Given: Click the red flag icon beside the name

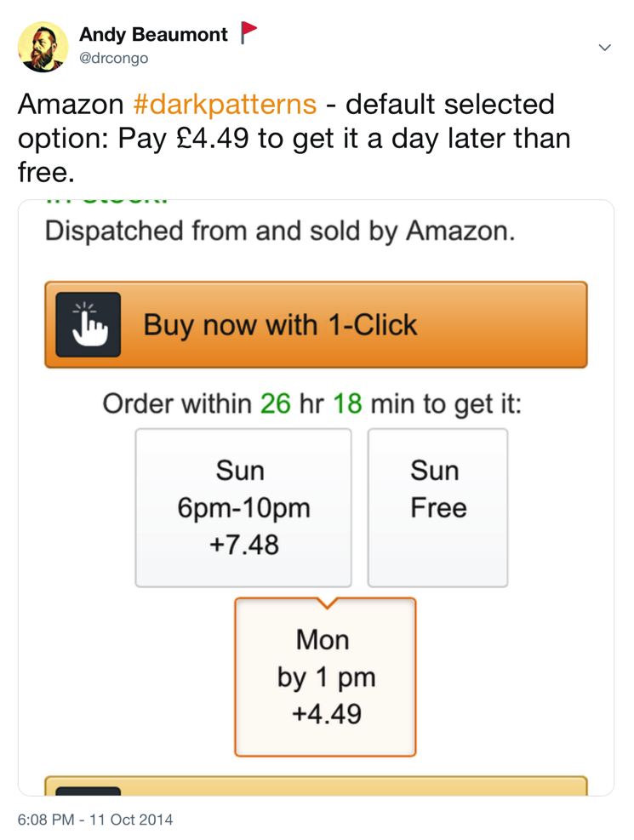Looking at the screenshot, I should tap(248, 32).
